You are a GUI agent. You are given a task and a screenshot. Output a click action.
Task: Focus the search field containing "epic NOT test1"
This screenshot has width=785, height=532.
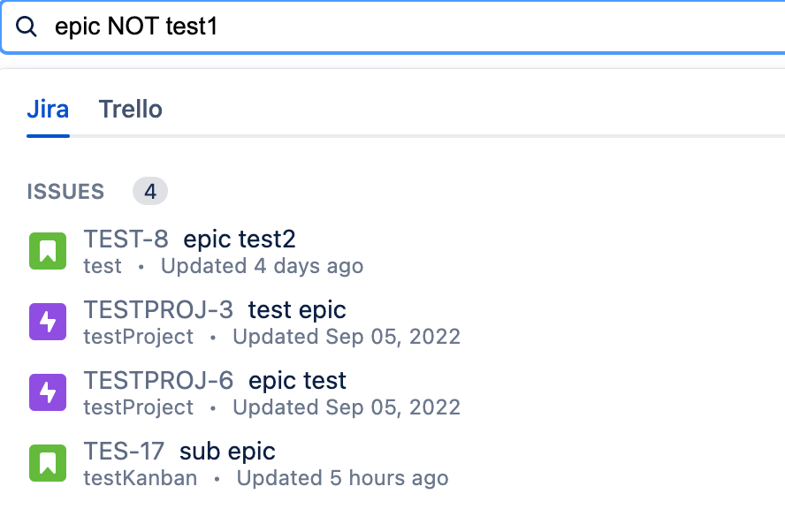[x=398, y=27]
